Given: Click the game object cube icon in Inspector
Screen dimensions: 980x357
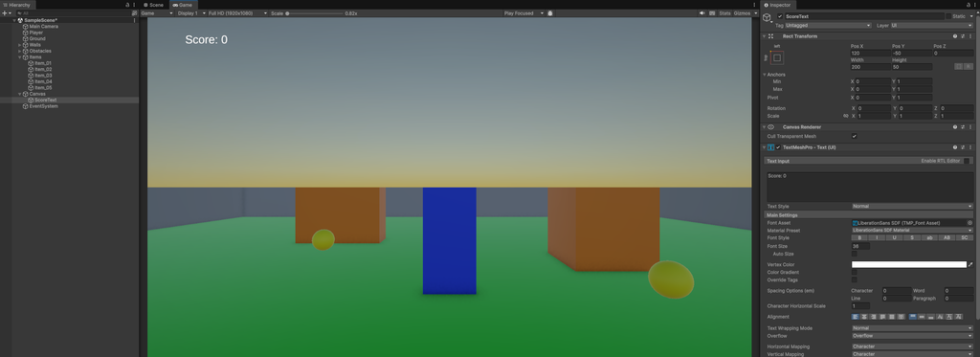Looking at the screenshot, I should [767, 17].
